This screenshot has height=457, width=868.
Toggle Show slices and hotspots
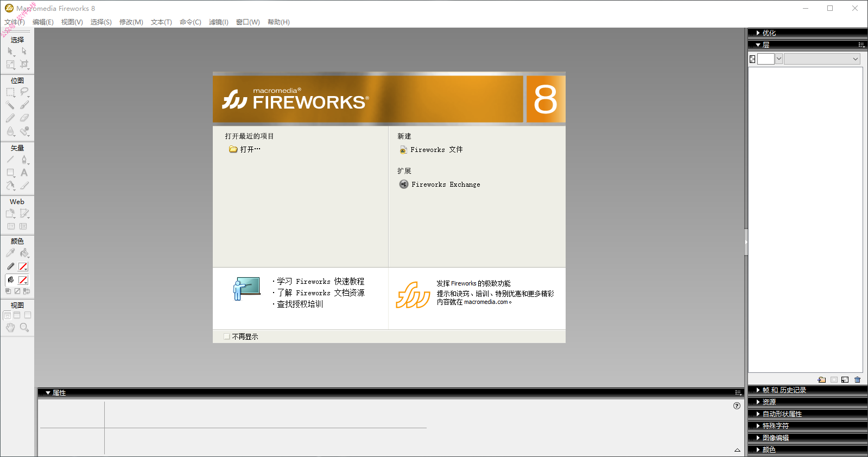[x=23, y=226]
